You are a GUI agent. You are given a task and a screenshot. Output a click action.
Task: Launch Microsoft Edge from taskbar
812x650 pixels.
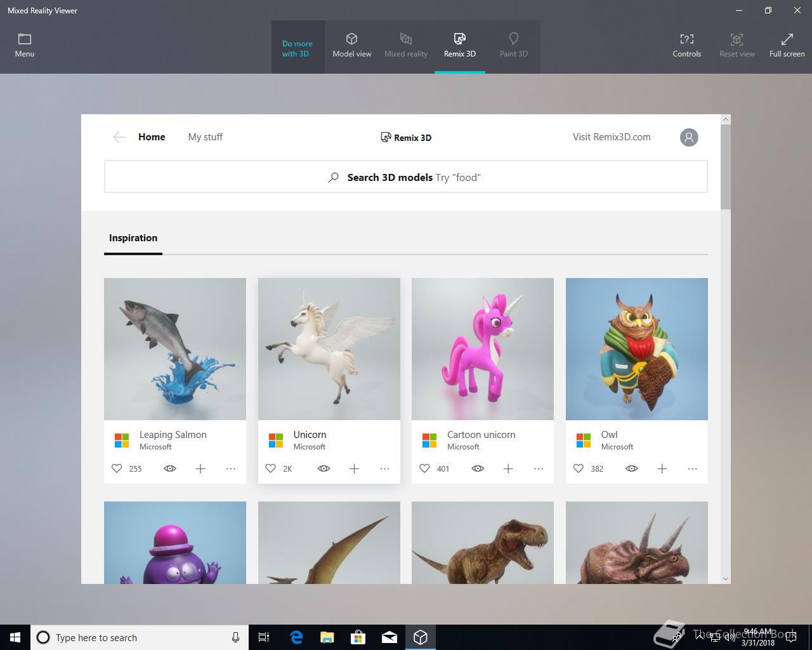pyautogui.click(x=296, y=637)
